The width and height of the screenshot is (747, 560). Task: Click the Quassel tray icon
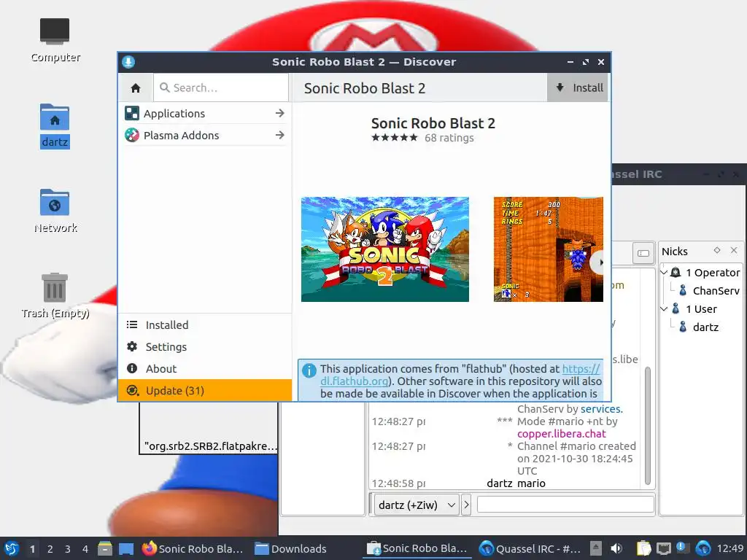(703, 548)
